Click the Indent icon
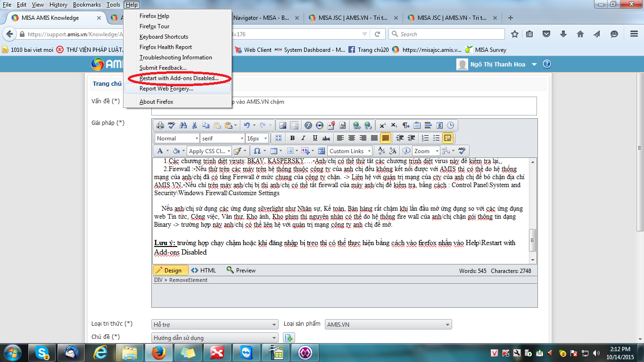The width and height of the screenshot is (644, 362). click(x=400, y=138)
